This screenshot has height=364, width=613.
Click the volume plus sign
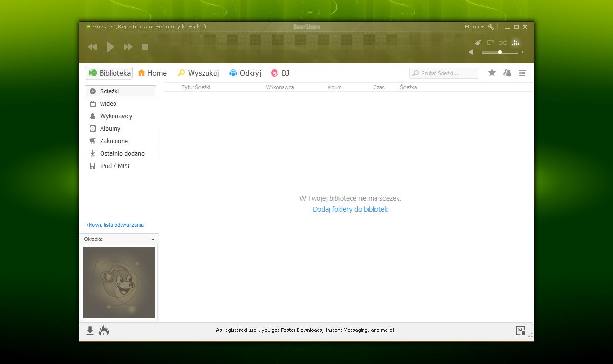[x=522, y=52]
